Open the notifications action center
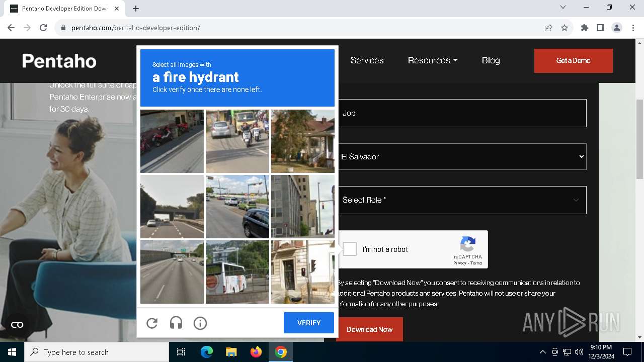The height and width of the screenshot is (362, 644). coord(627,352)
